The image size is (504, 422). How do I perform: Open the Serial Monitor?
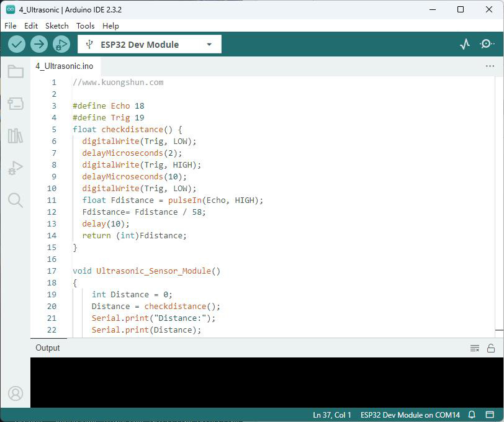pos(487,43)
